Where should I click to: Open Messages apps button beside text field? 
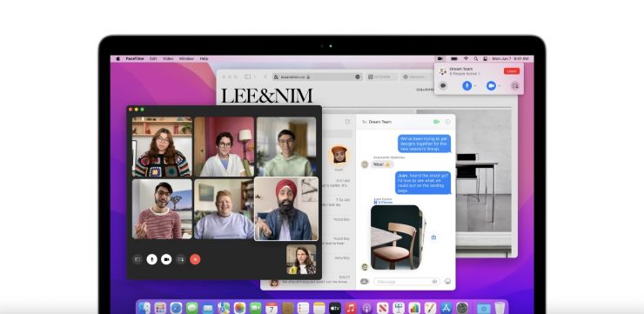[365, 282]
